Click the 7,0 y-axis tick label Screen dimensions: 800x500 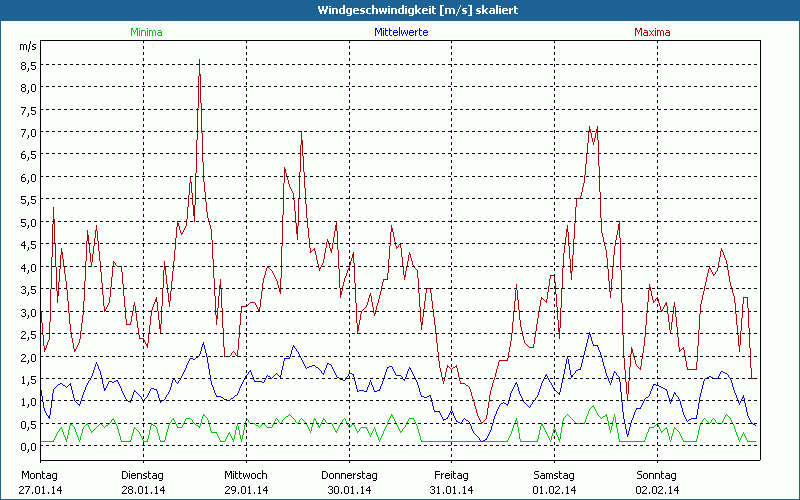click(x=28, y=132)
